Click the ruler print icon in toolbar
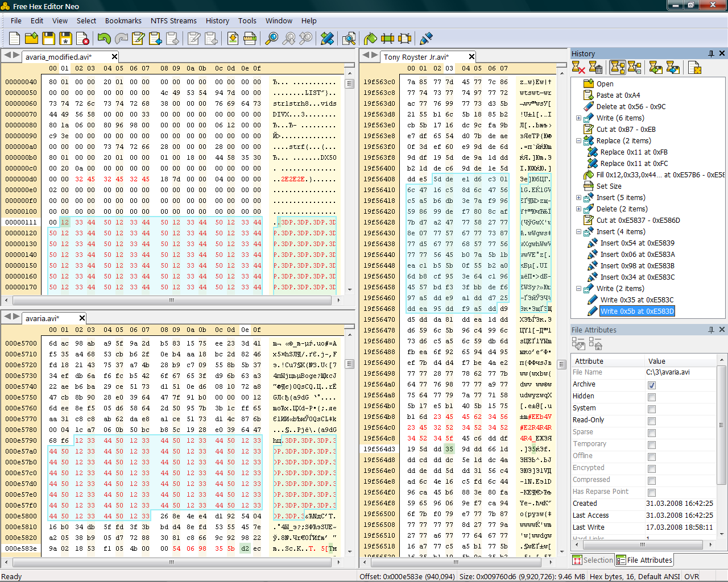 (250, 38)
